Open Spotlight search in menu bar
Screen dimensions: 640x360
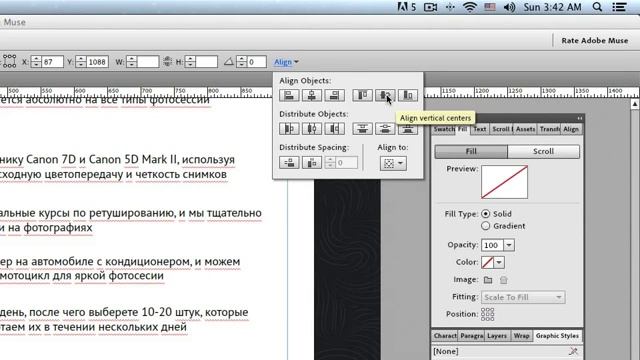(x=597, y=7)
